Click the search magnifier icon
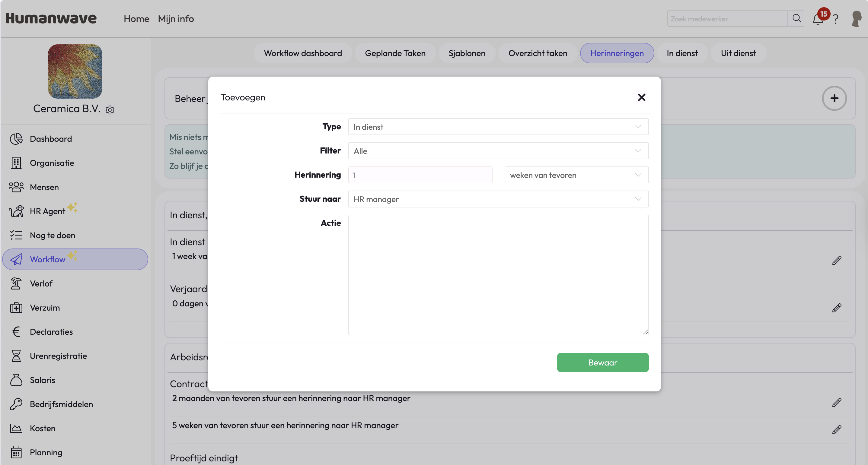868x465 pixels. tap(796, 18)
